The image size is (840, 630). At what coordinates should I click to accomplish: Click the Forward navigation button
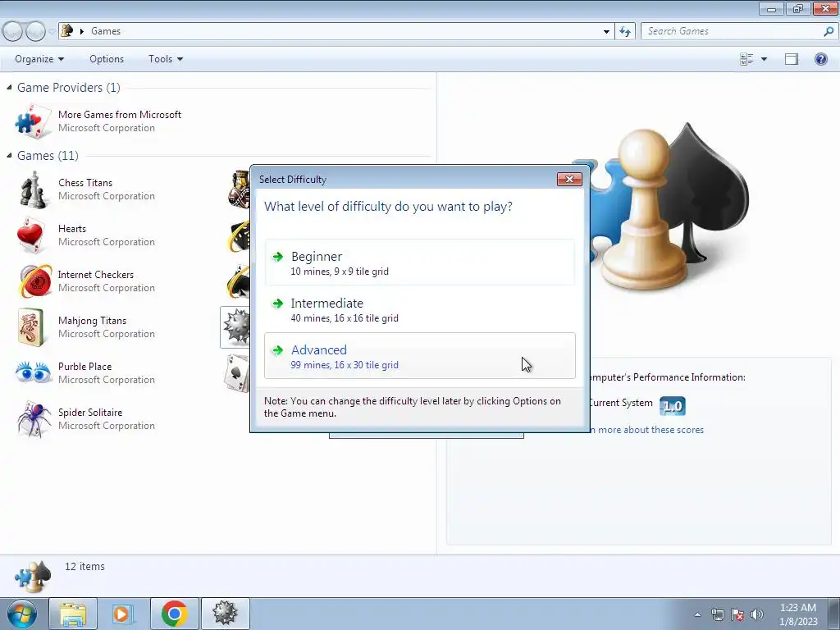tap(35, 31)
